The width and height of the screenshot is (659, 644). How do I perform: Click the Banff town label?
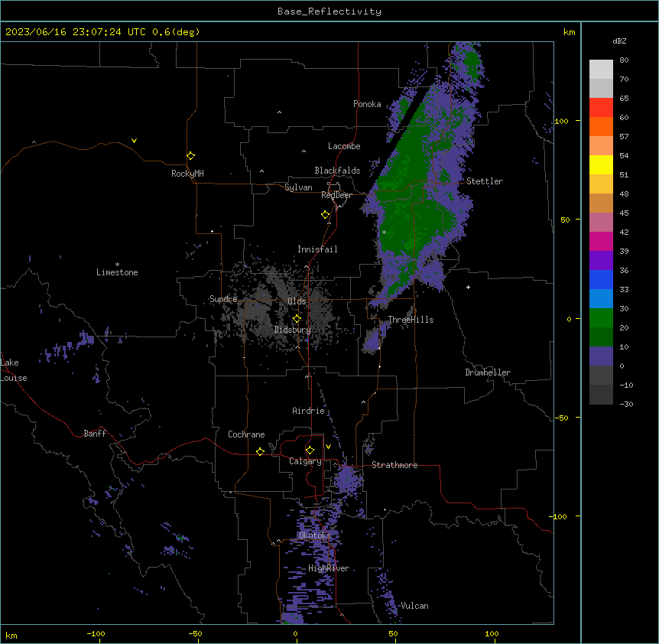[95, 434]
